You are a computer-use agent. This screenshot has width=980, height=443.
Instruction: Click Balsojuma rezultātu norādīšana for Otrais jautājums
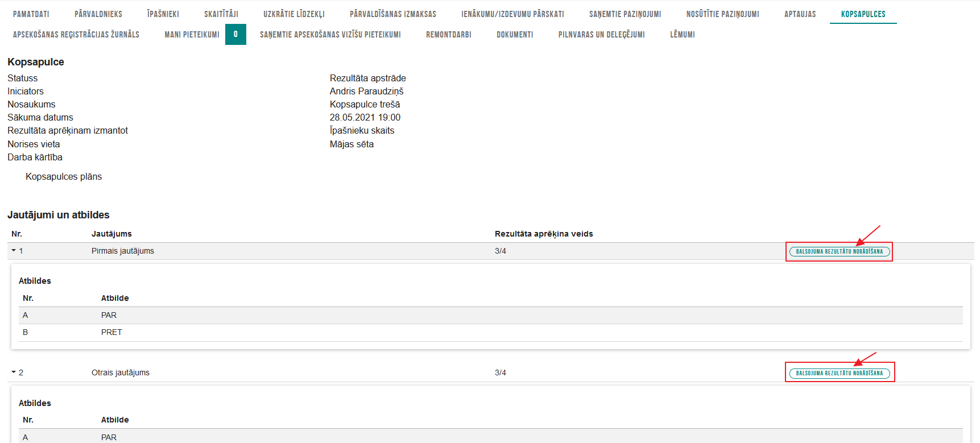[x=839, y=373]
